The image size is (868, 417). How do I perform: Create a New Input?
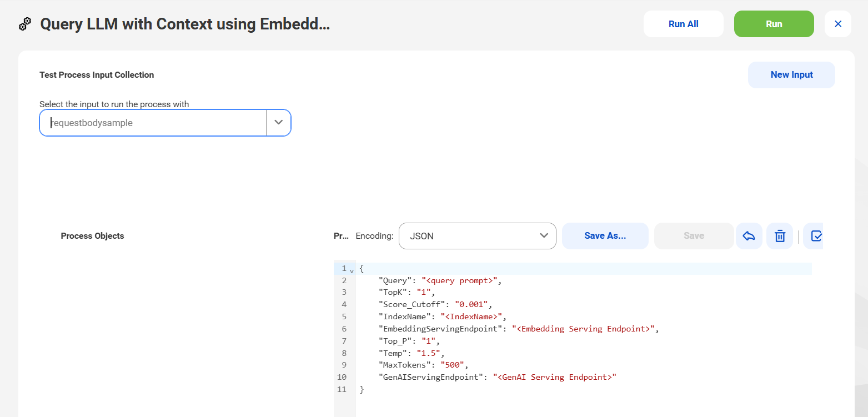791,75
